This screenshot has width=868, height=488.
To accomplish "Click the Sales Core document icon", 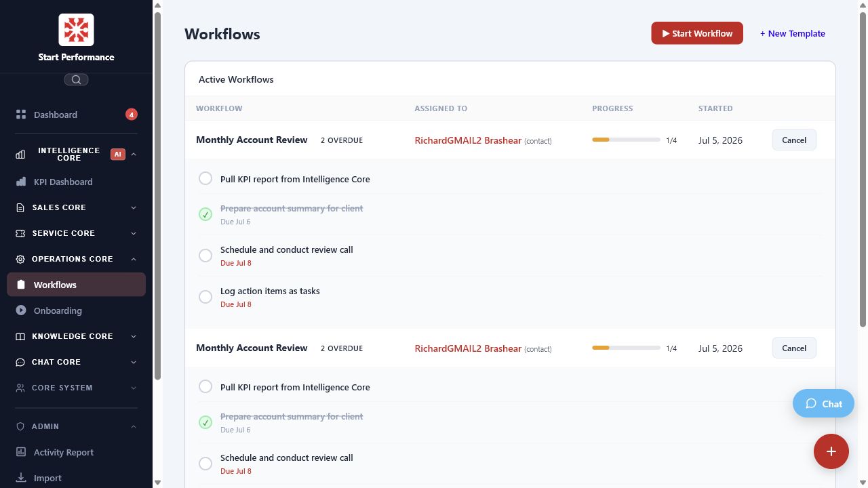I will coord(20,207).
